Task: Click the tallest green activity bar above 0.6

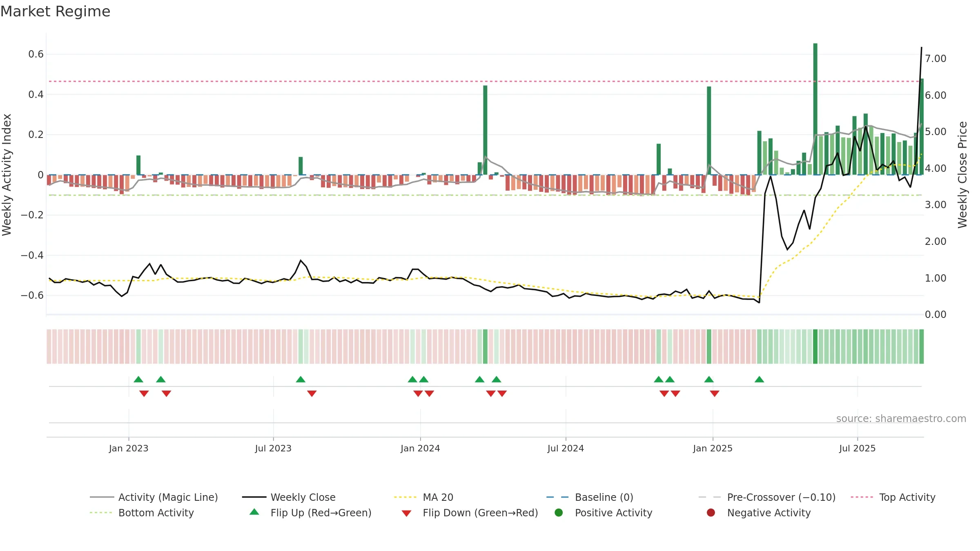Action: tap(815, 109)
